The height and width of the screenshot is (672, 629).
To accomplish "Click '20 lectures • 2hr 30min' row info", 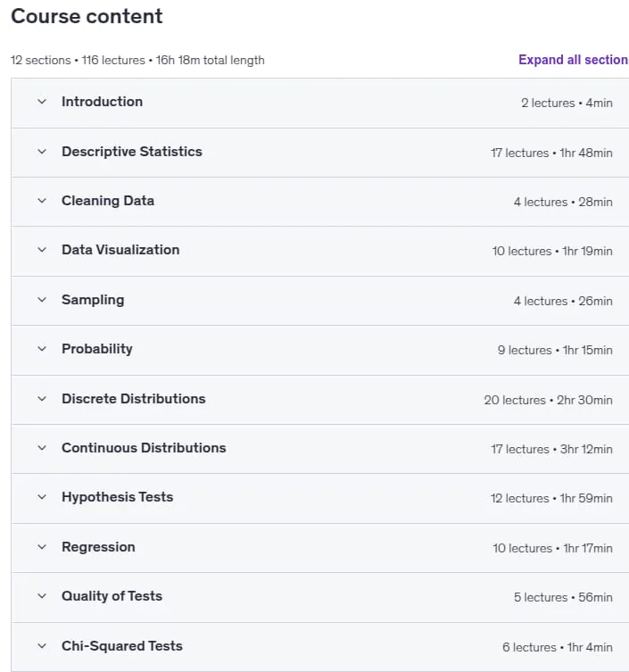I will (x=548, y=401).
